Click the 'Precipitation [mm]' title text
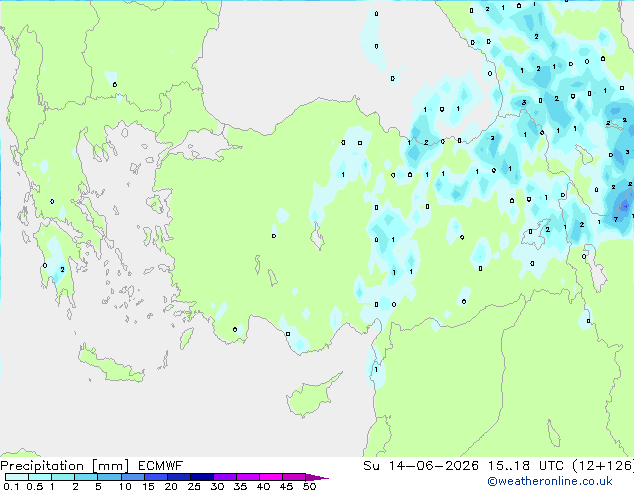634x490 pixels. 65,466
